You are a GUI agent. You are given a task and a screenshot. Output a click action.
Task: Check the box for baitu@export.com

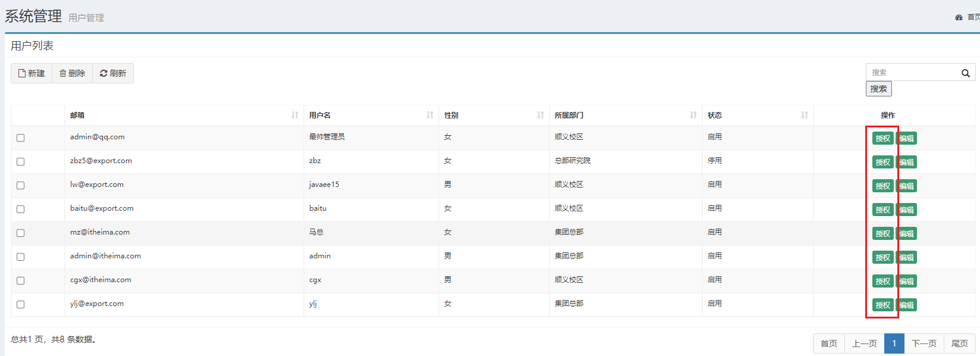coord(21,209)
